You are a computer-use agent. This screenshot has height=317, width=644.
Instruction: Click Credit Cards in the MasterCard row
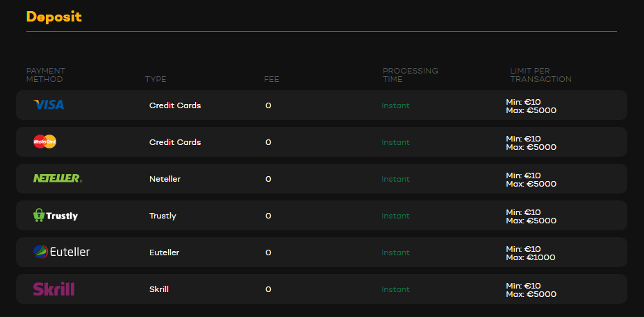pyautogui.click(x=175, y=142)
